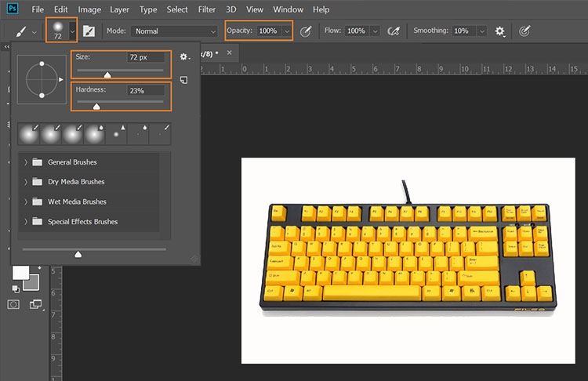Open the blending Mode dropdown set to Normal

point(173,31)
